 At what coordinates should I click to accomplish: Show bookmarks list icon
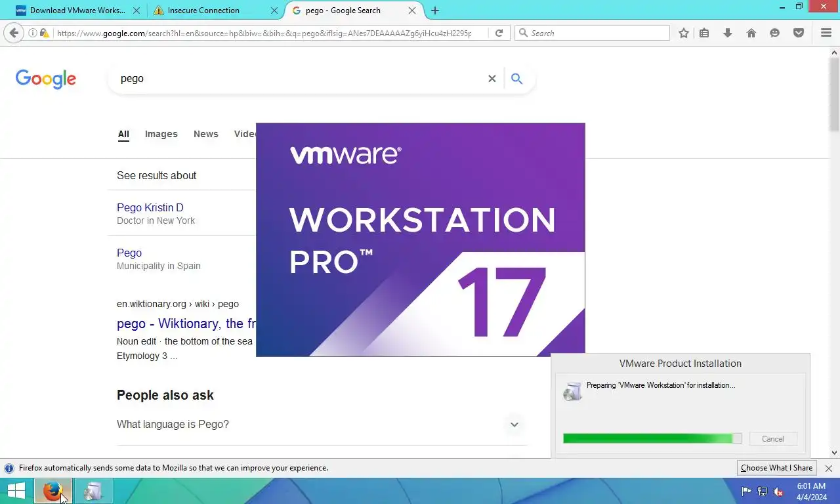[x=704, y=33]
